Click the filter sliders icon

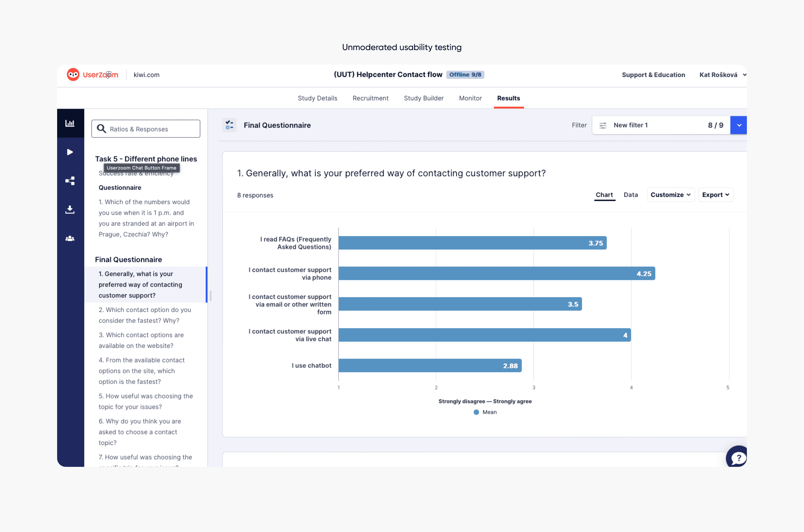coord(603,125)
